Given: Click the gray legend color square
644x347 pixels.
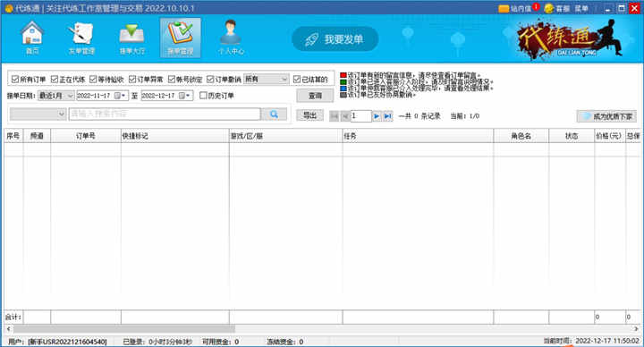Looking at the screenshot, I should (x=343, y=95).
